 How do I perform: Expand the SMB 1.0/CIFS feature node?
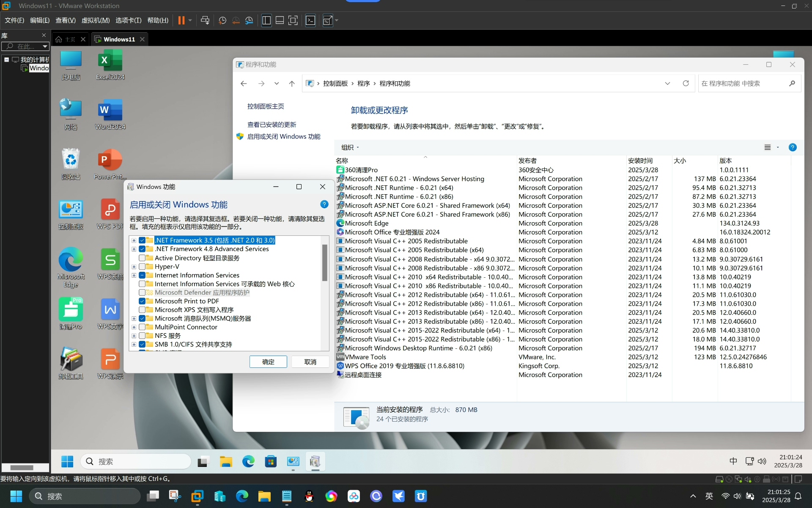[x=134, y=344]
